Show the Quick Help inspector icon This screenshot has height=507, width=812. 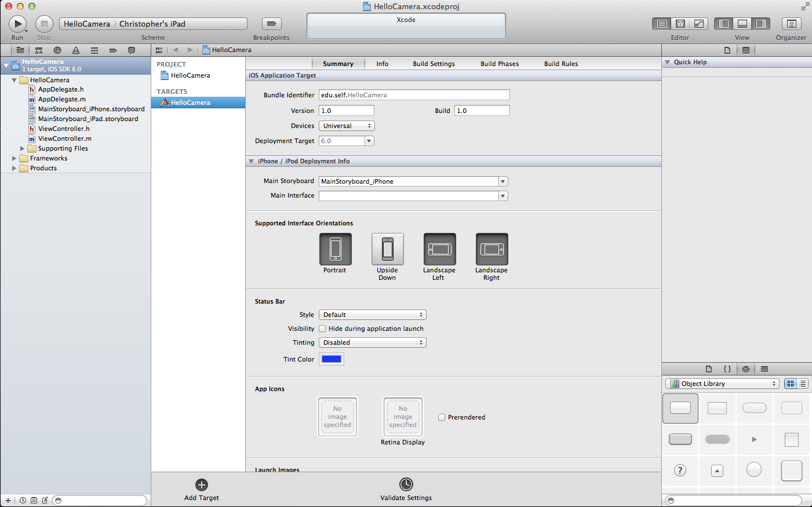(746, 50)
